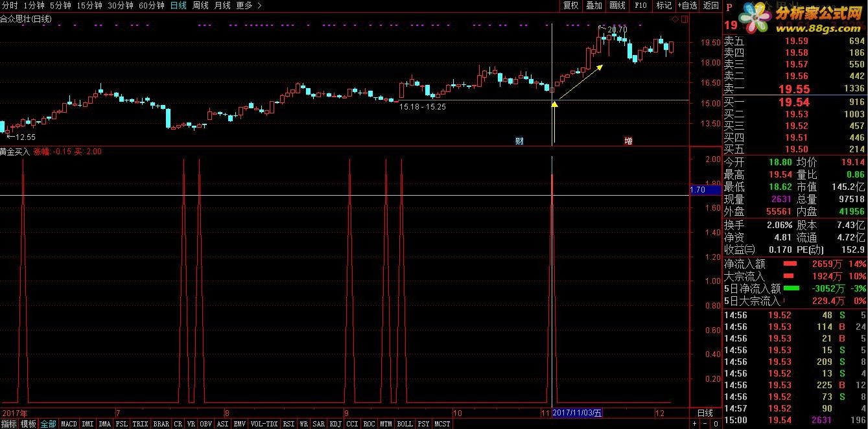Click the 标记 mark button
Viewport: 868px width, 429px height.
click(664, 5)
